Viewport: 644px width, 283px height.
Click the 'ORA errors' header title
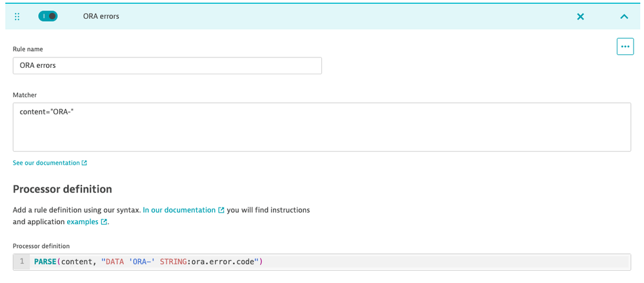[x=101, y=17]
